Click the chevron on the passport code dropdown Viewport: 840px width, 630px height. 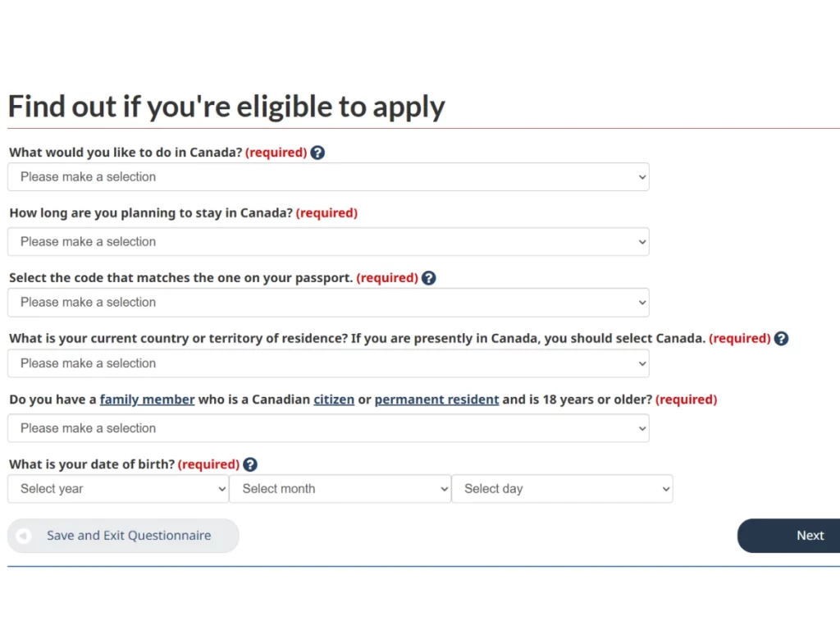641,302
